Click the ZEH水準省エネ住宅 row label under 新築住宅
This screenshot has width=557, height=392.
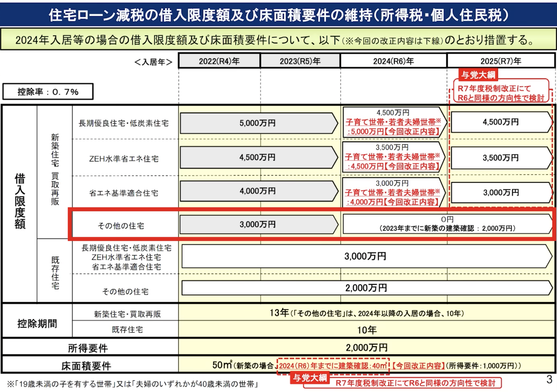124,159
